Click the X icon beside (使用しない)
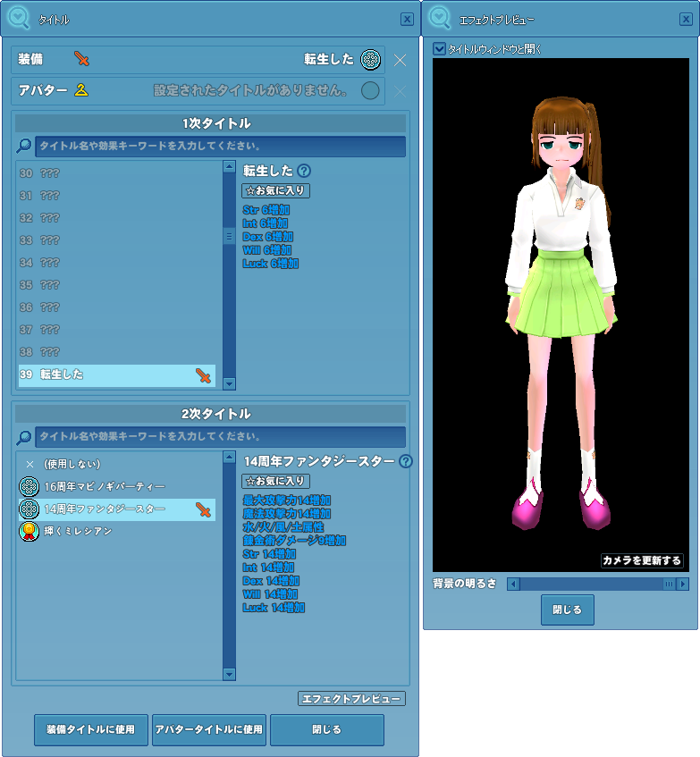This screenshot has width=700, height=757. coord(30,465)
